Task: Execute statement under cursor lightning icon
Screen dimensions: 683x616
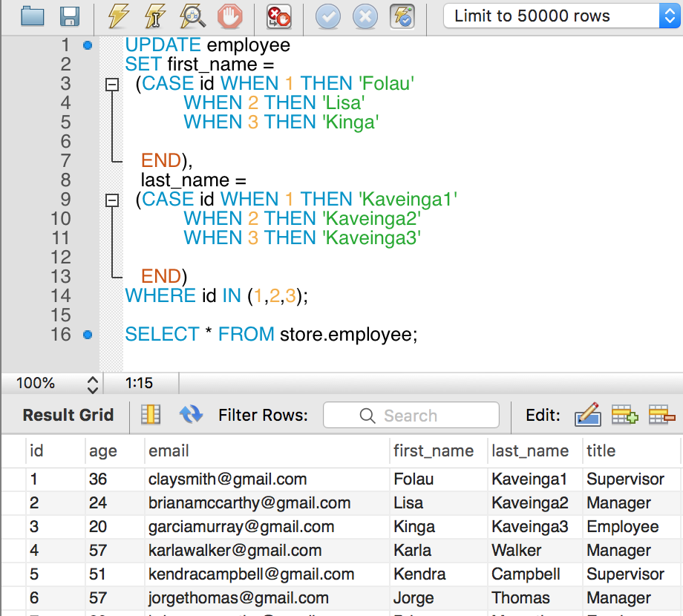Action: pos(155,16)
